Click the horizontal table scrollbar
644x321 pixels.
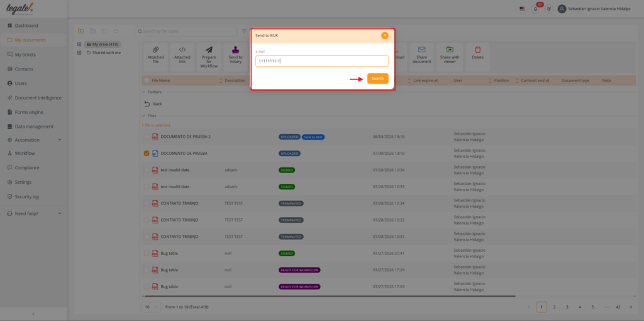pyautogui.click(x=328, y=296)
